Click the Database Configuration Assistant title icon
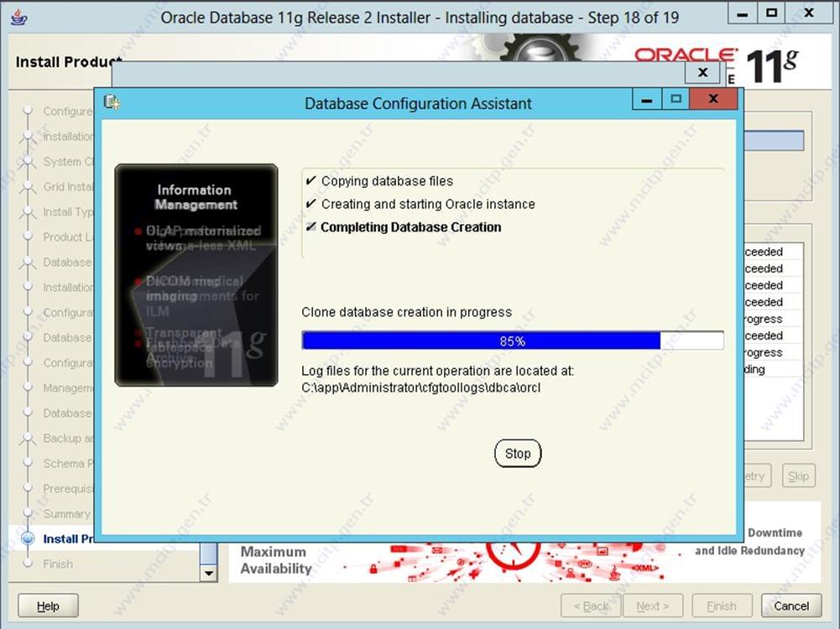Screen dimensions: 840x629 112,101
